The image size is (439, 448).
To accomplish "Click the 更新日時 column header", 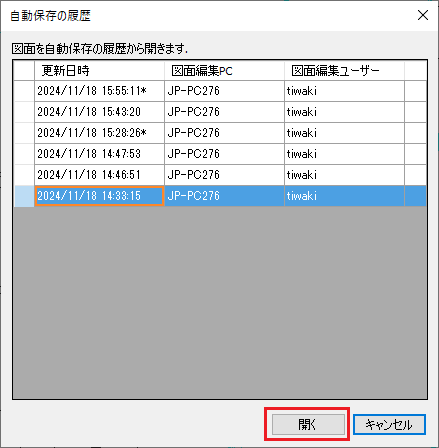I will (x=99, y=70).
